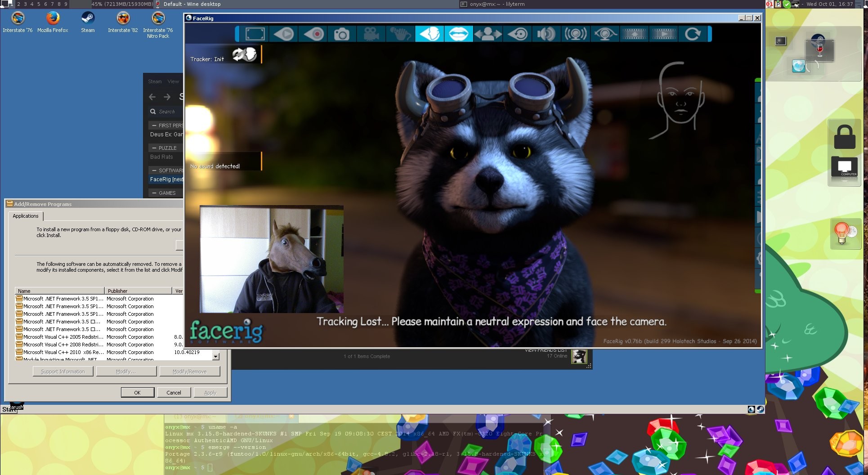Click the webcam broadcast icon
This screenshot has height=475, width=868.
point(576,34)
